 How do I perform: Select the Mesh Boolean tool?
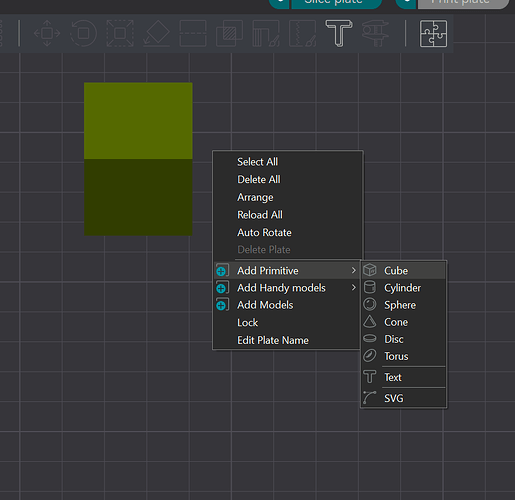tap(229, 33)
